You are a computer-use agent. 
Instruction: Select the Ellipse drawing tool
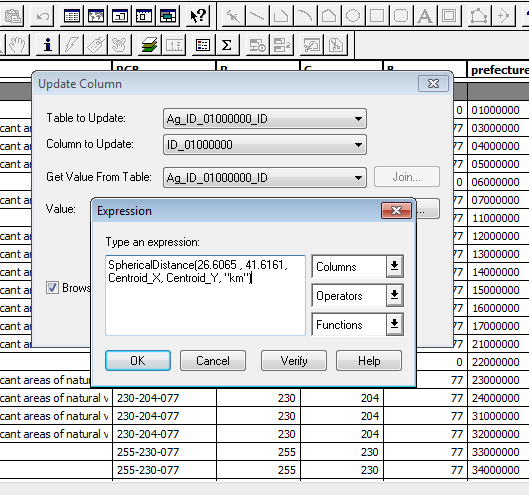point(353,16)
